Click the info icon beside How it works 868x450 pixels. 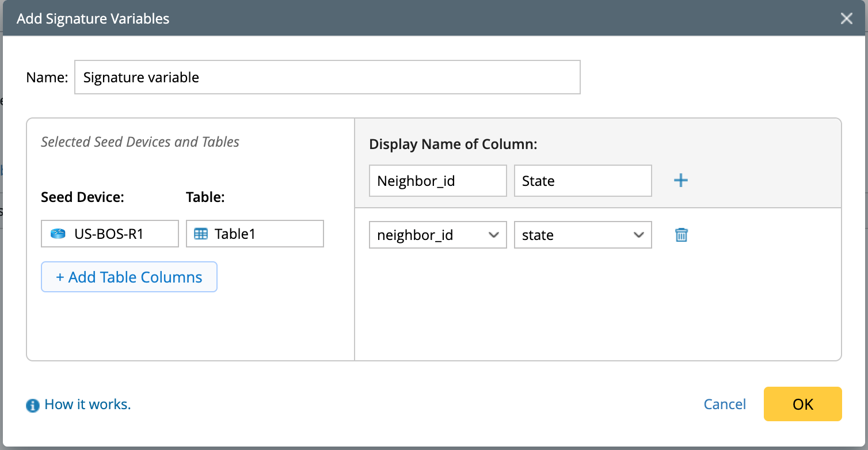pyautogui.click(x=33, y=406)
